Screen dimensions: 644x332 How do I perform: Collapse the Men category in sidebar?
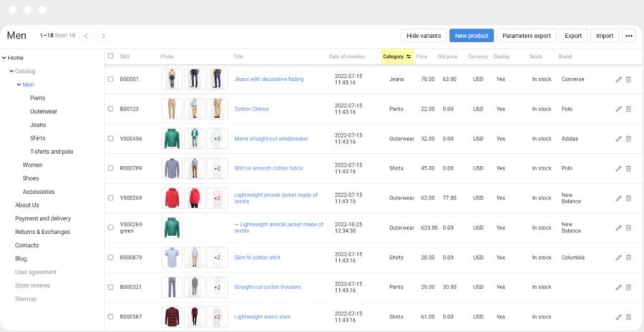19,84
